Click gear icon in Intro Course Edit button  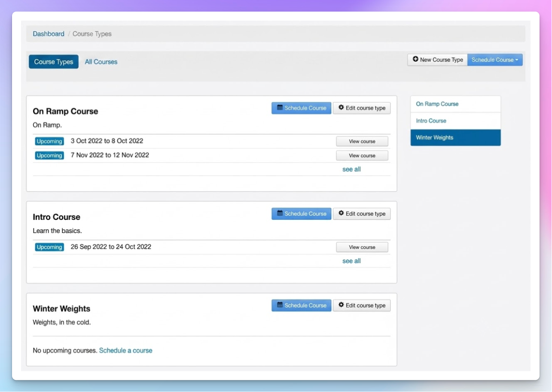coord(341,213)
